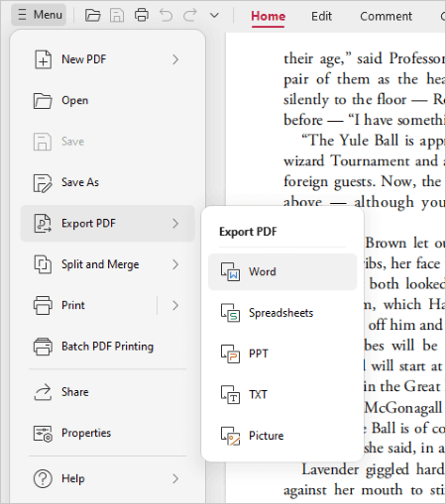This screenshot has height=504, width=446.
Task: Select Print from the menu
Action: pos(73,305)
